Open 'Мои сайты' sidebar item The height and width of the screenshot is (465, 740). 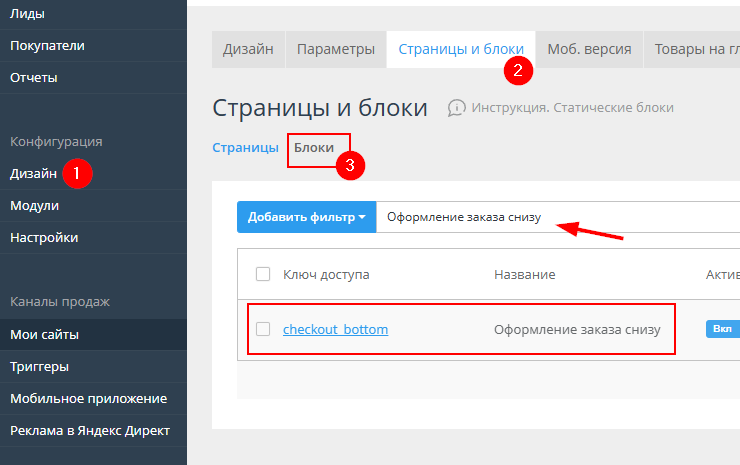pyautogui.click(x=44, y=334)
